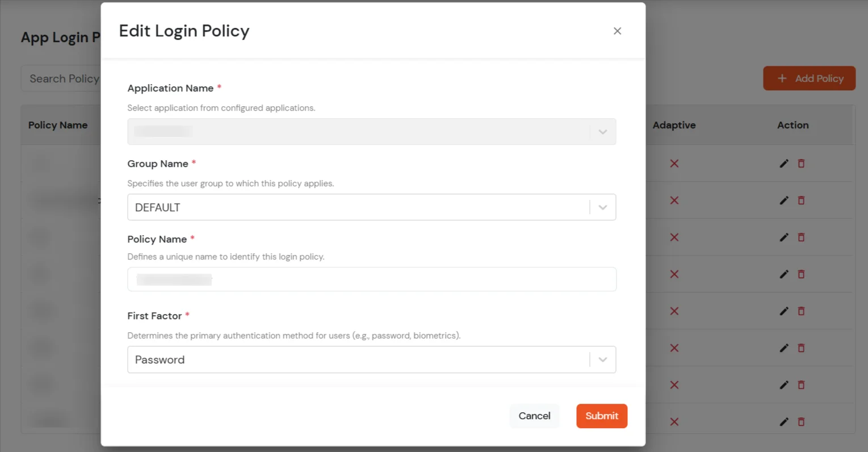Viewport: 868px width, 452px height.
Task: Click the red Adaptive X on the third row
Action: pyautogui.click(x=674, y=237)
